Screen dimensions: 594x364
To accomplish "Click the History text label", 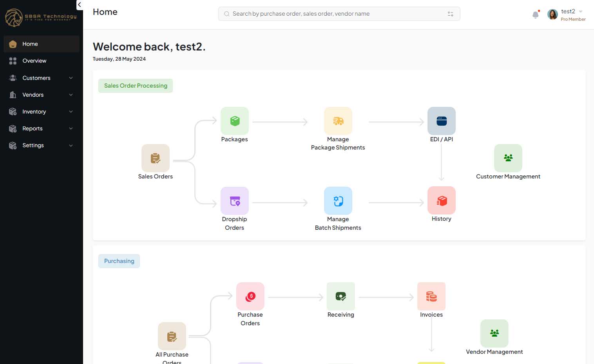I will pos(442,219).
